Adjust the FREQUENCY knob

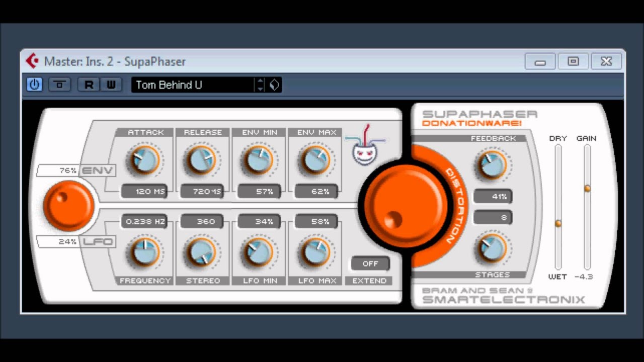pos(145,251)
